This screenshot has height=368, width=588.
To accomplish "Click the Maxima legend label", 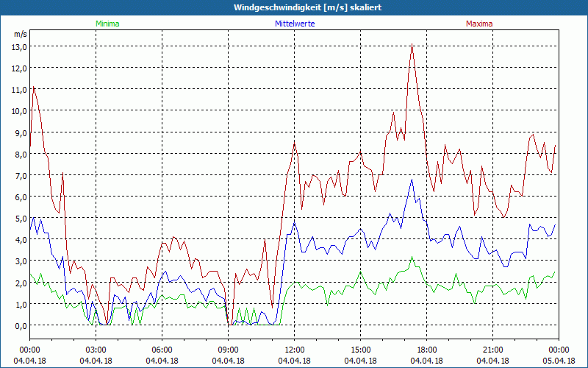I will (x=479, y=24).
